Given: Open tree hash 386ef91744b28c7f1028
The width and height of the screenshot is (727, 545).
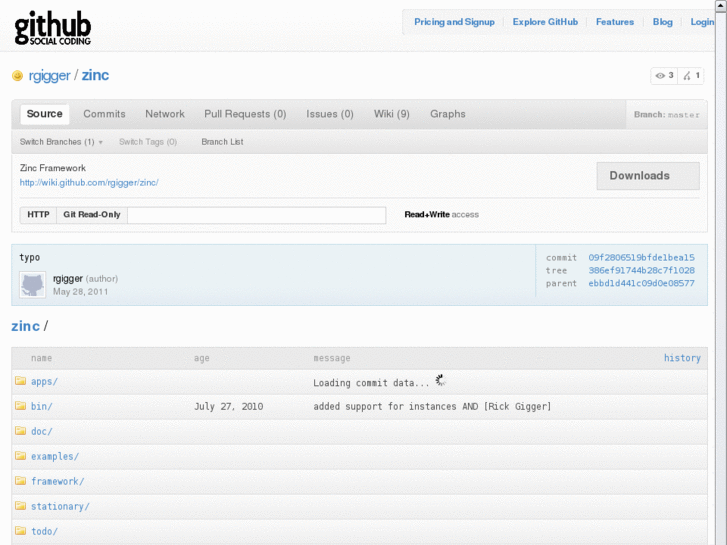Looking at the screenshot, I should (641, 270).
